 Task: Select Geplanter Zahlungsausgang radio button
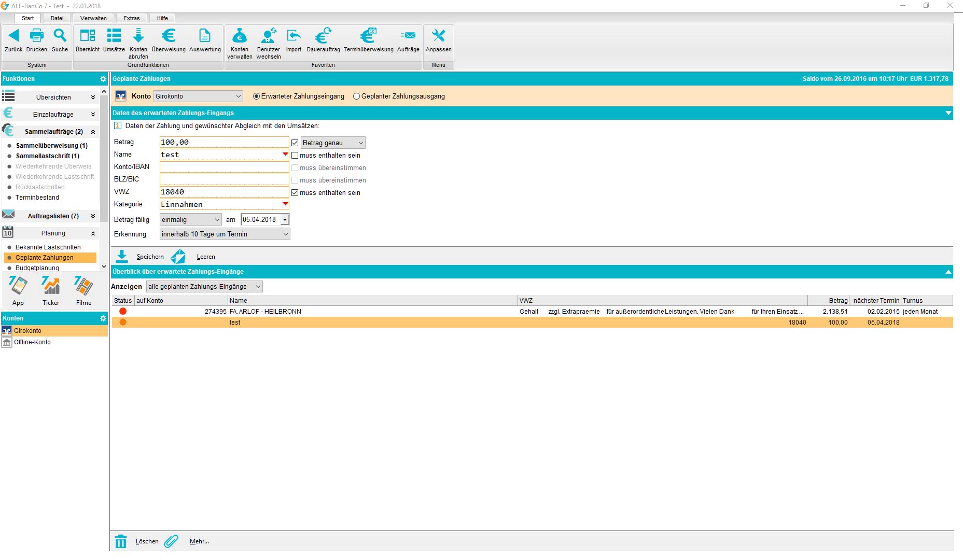[x=356, y=96]
